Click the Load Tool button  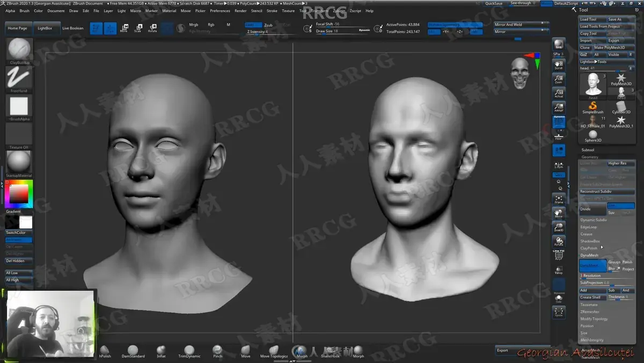[x=592, y=19]
